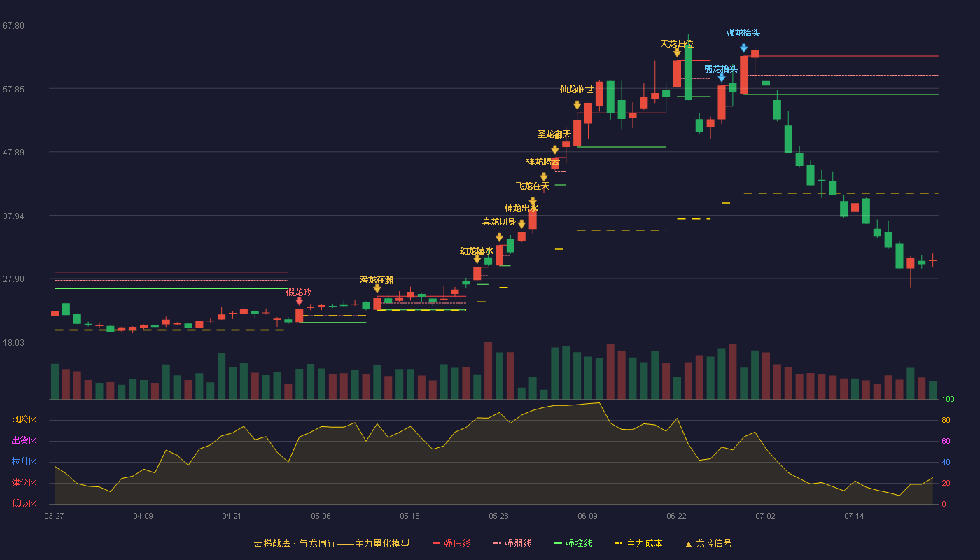Toggle the 龙吟信号 legend entry
The width and height of the screenshot is (980, 560).
pyautogui.click(x=708, y=543)
